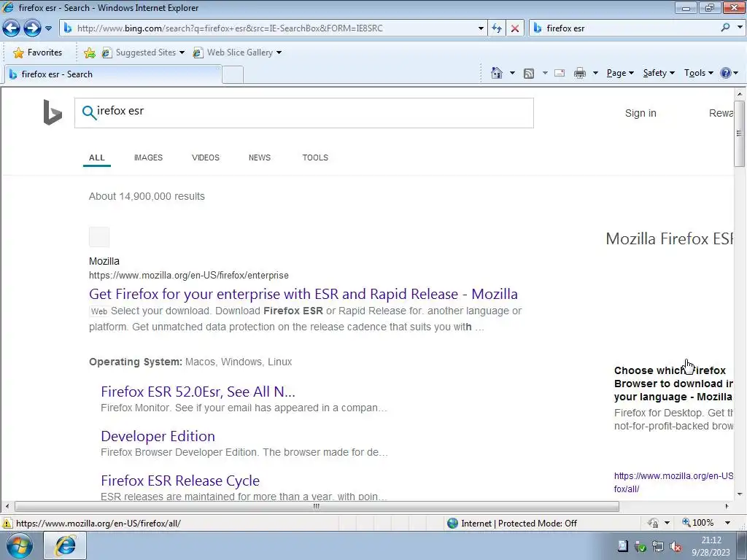
Task: Expand the Print options dropdown arrow
Action: pyautogui.click(x=595, y=74)
